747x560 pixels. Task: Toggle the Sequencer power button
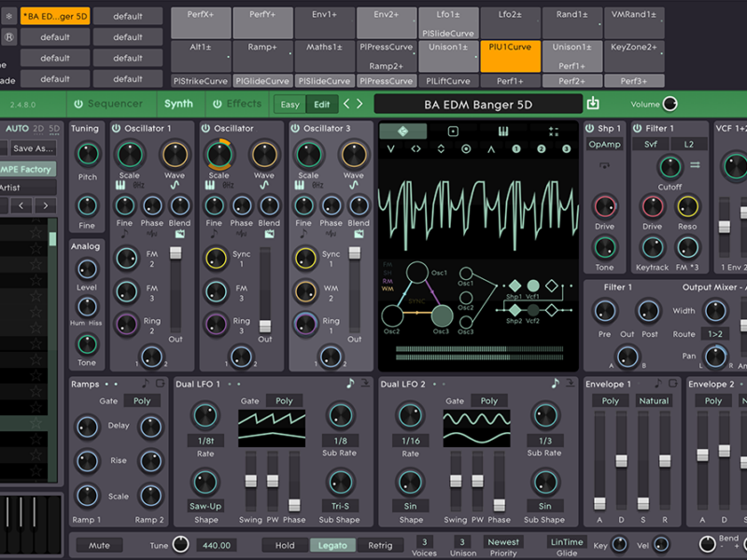(x=78, y=104)
